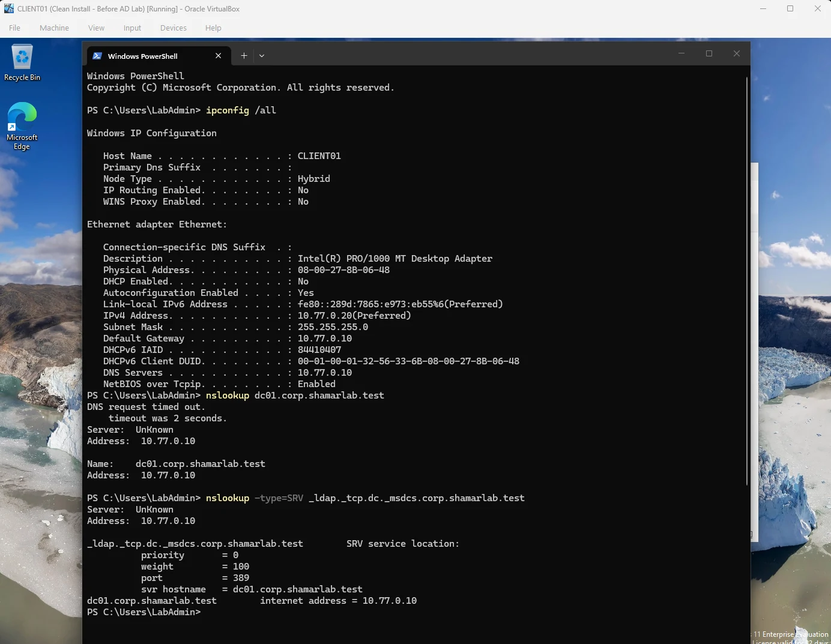Viewport: 831px width, 644px height.
Task: Click the 'ipconfig /all' command text
Action: point(241,110)
